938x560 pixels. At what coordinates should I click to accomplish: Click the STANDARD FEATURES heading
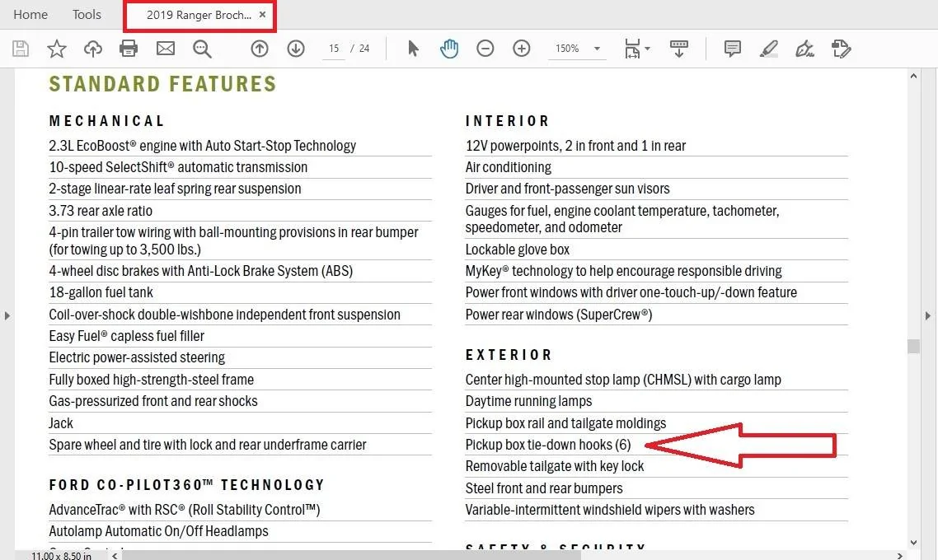pos(162,84)
